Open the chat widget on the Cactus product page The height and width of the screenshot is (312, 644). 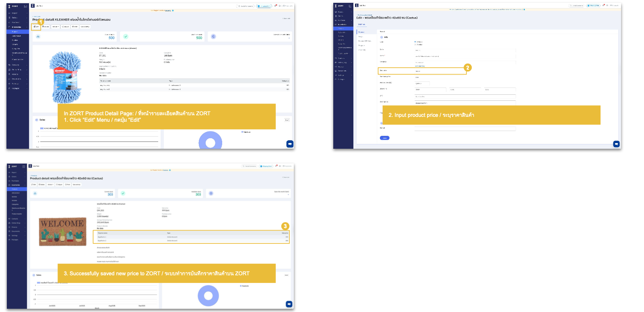tap(289, 304)
